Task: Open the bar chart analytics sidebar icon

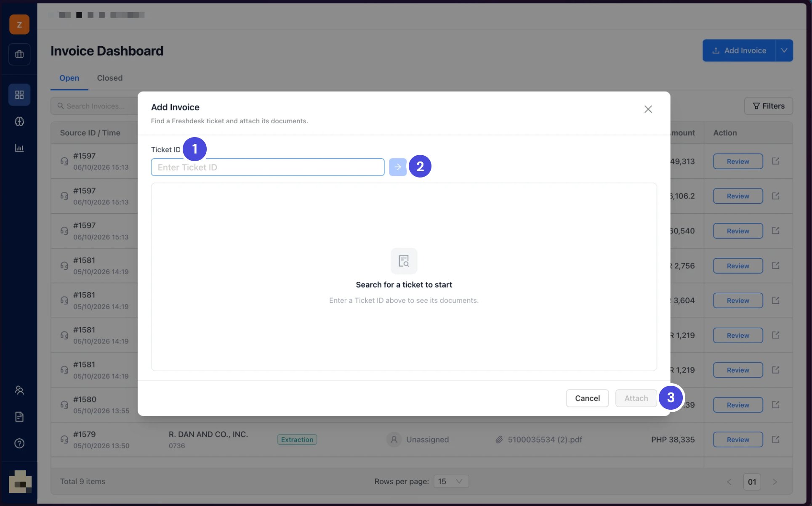Action: (19, 148)
